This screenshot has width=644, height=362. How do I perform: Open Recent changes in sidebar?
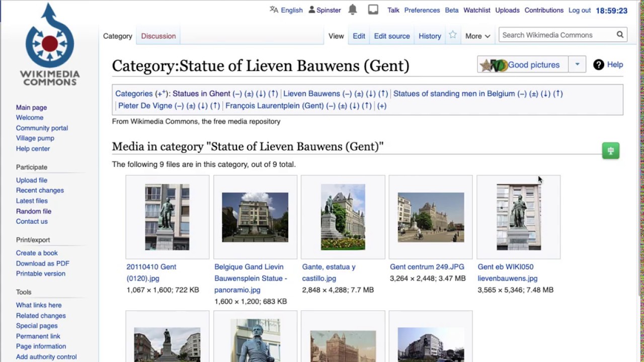40,191
